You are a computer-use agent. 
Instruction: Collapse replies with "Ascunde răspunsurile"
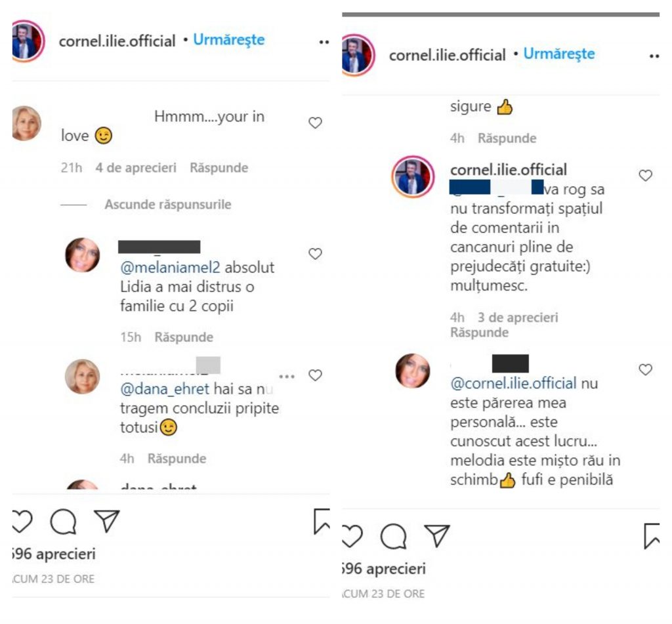[x=168, y=205]
